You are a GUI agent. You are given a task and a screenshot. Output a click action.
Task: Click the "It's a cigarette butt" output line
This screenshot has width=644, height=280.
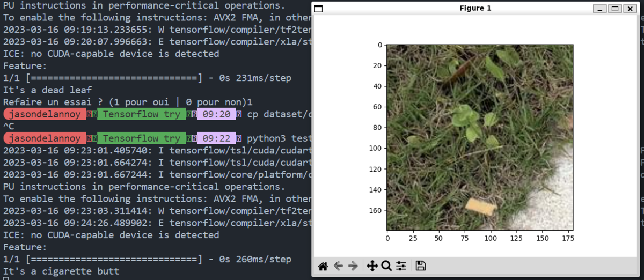tap(61, 271)
